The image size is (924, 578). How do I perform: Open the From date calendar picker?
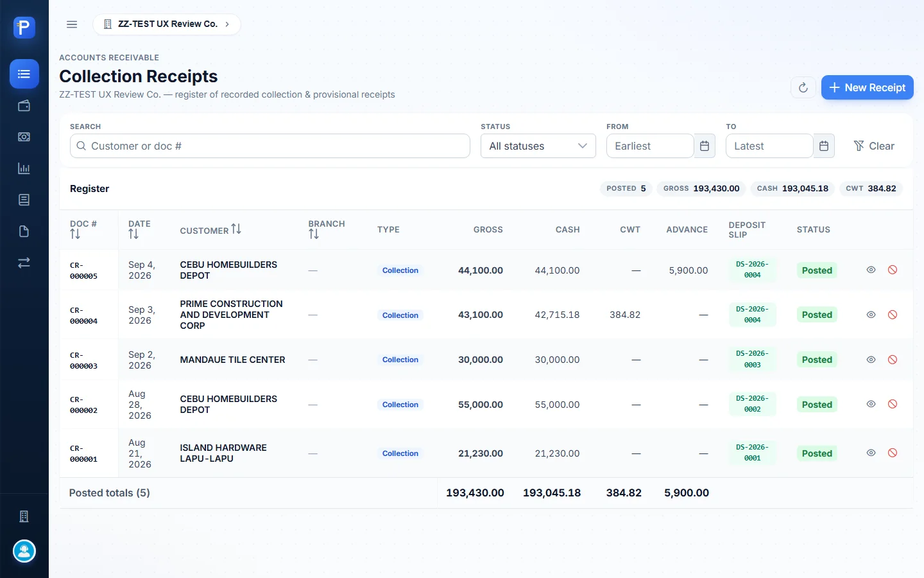[x=705, y=146]
